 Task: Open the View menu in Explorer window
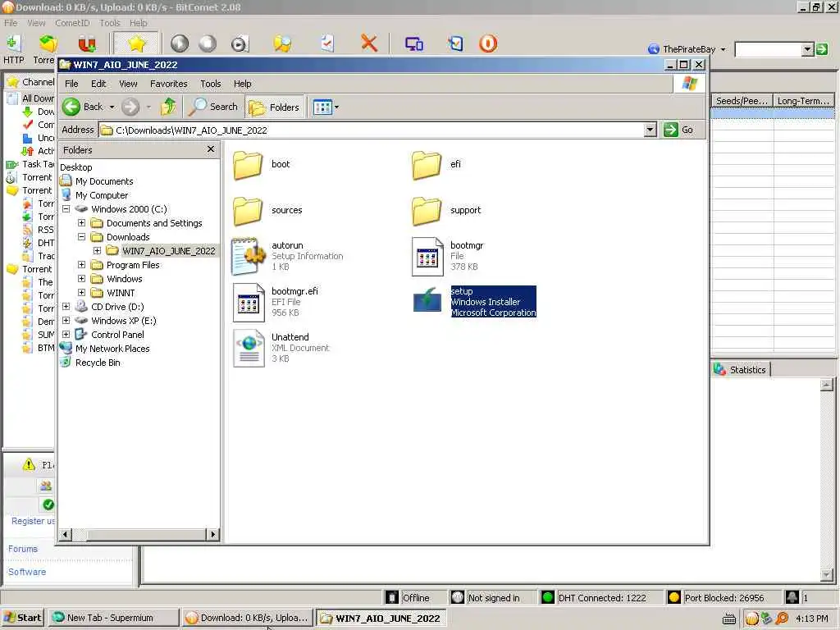[x=128, y=84]
